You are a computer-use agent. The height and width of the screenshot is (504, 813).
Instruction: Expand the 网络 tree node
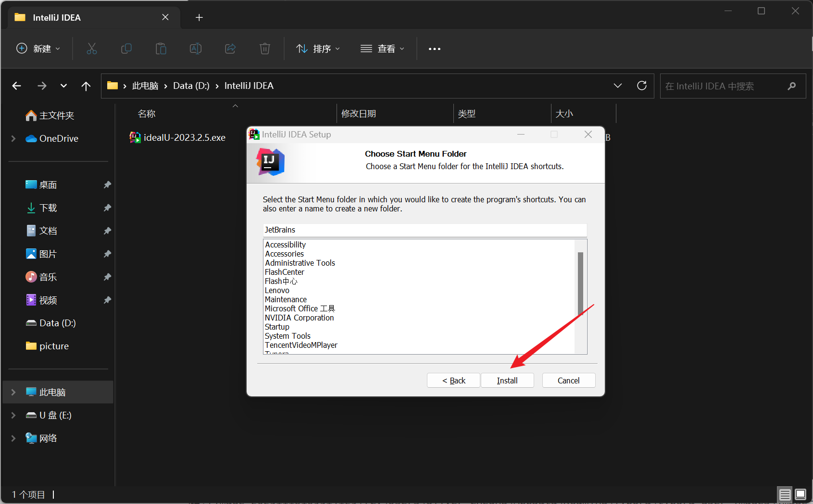(13, 438)
